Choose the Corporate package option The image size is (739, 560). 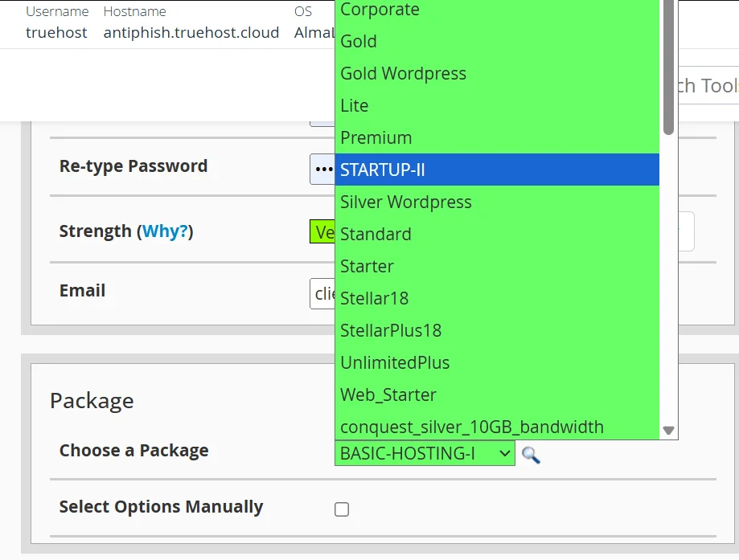click(496, 10)
